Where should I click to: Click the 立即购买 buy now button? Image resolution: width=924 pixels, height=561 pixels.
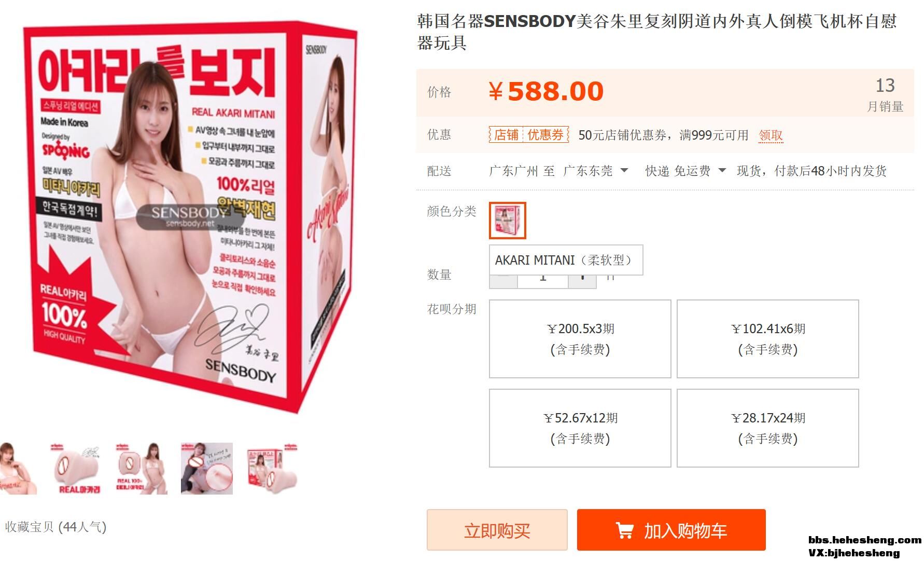pos(497,530)
